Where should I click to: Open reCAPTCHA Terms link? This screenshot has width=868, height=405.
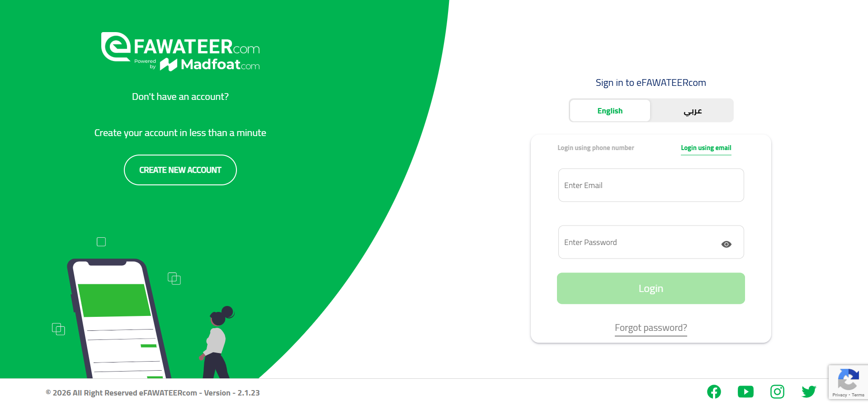point(858,395)
